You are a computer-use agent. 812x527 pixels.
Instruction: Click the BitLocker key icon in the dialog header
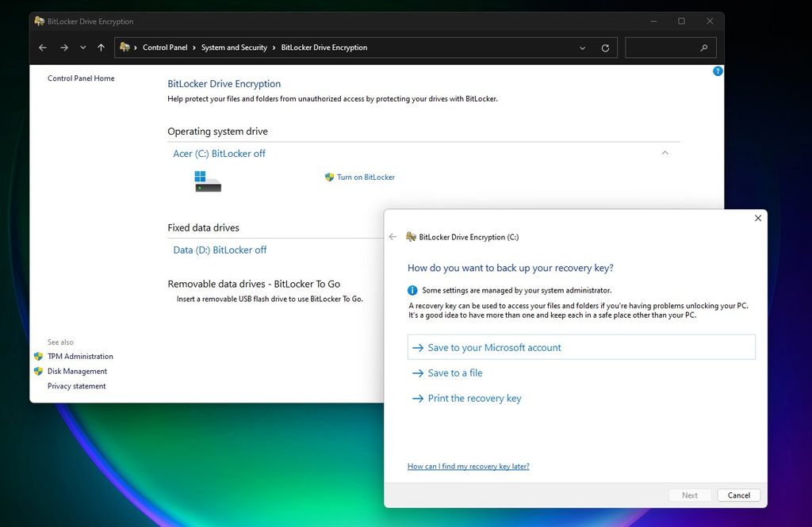tap(411, 236)
